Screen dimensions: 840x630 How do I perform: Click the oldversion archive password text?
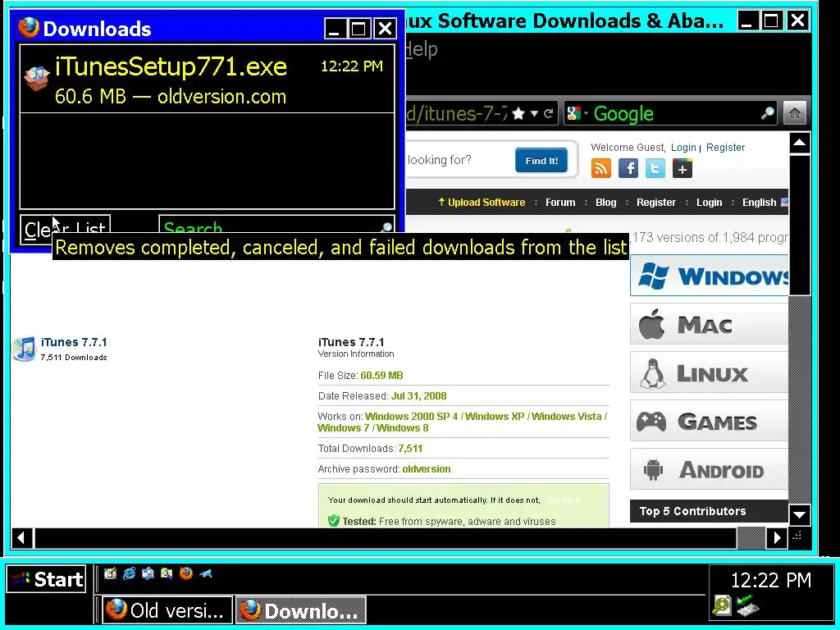pyautogui.click(x=427, y=469)
